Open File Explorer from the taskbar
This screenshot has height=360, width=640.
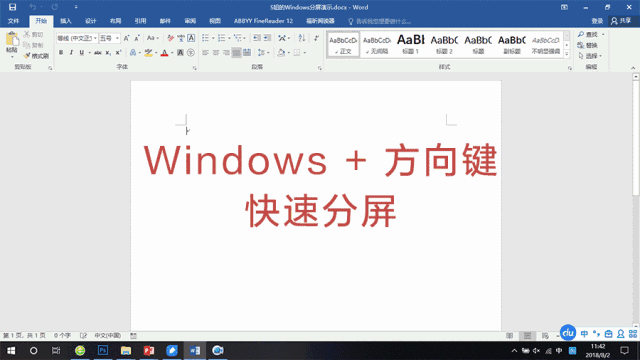pyautogui.click(x=126, y=350)
